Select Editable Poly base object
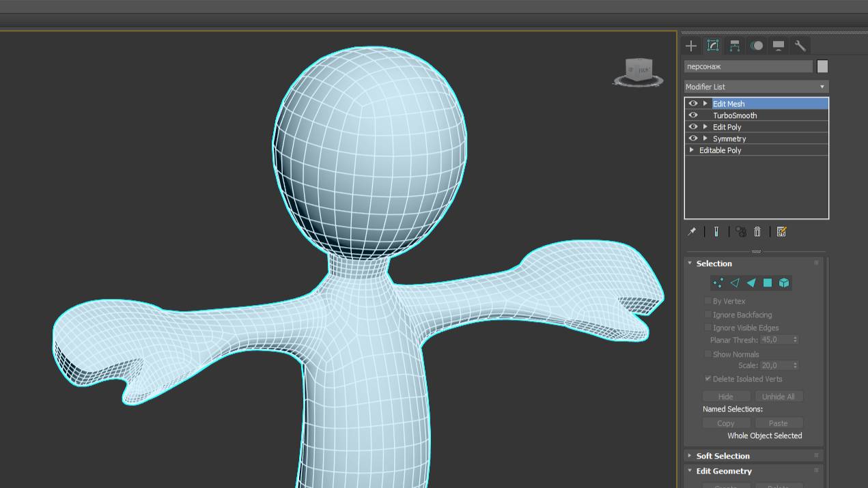This screenshot has width=868, height=488. point(720,150)
